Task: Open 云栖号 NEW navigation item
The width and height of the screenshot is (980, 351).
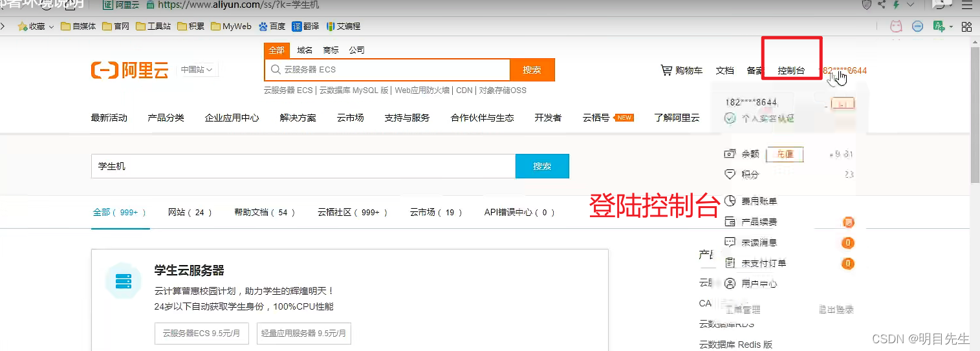Action: pos(607,118)
